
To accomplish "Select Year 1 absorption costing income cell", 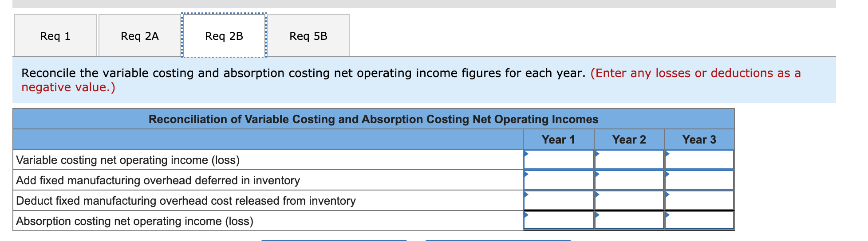I will [x=559, y=220].
